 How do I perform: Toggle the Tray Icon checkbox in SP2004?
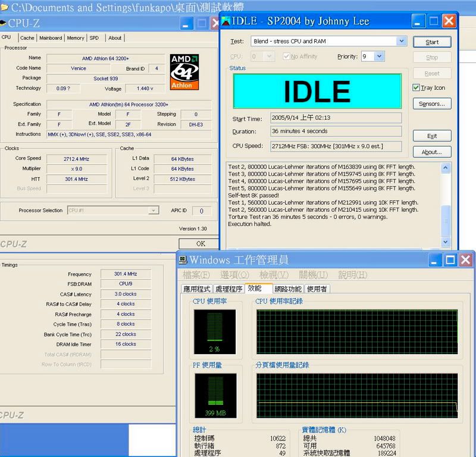click(416, 87)
